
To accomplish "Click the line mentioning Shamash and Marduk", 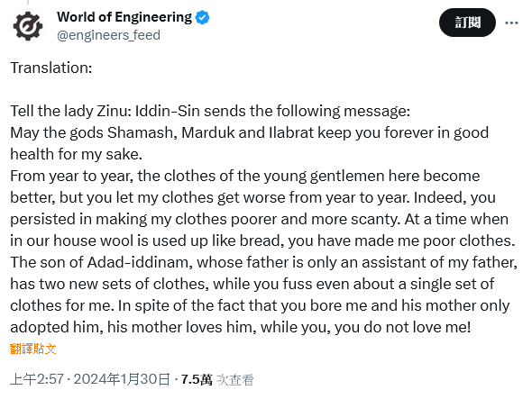I will click(x=250, y=132).
